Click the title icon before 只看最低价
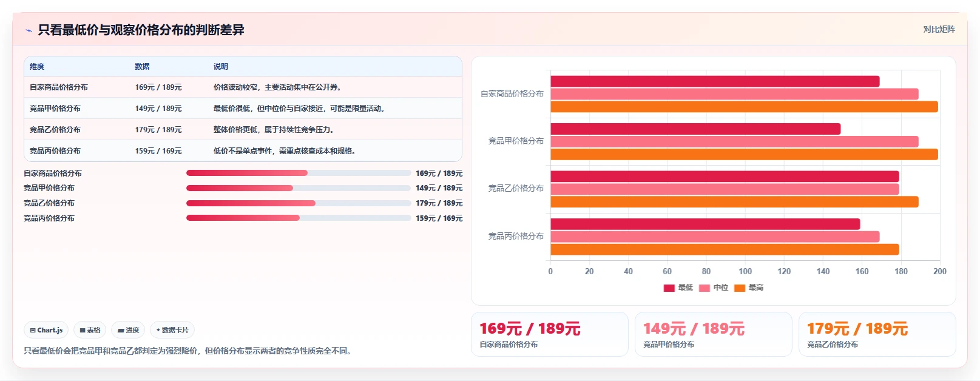This screenshot has height=381, width=980. pos(29,30)
